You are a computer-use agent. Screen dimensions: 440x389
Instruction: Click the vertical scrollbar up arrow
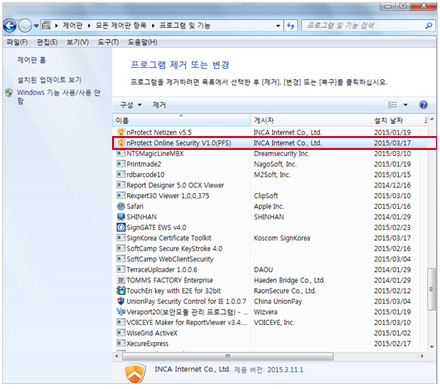click(432, 119)
